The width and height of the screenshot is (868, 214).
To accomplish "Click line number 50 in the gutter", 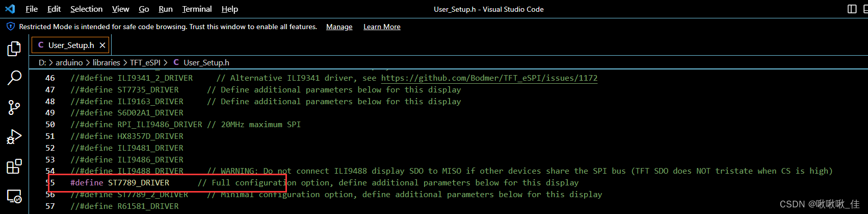I will pos(50,125).
